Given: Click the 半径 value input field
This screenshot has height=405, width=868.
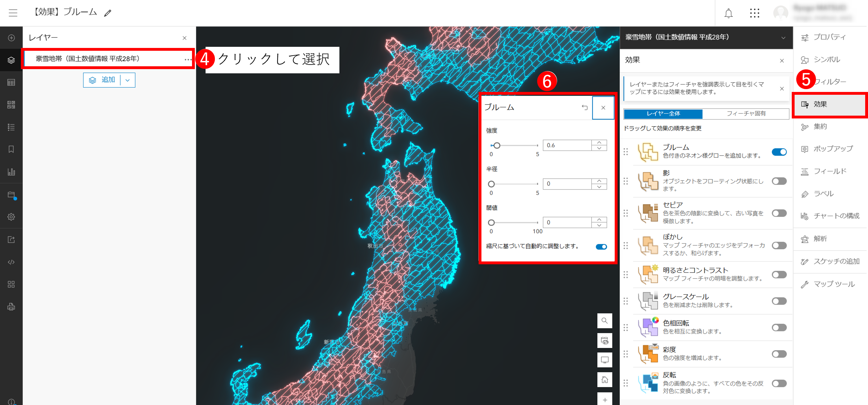Looking at the screenshot, I should point(567,184).
